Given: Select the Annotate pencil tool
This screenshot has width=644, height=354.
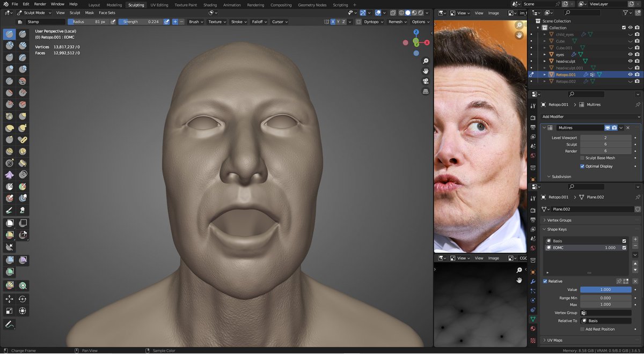Looking at the screenshot, I should coord(10,324).
